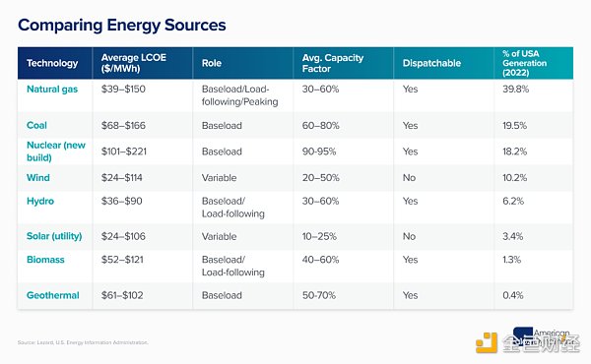The width and height of the screenshot is (591, 364).
Task: Select the Natural gas row label
Action: click(52, 90)
